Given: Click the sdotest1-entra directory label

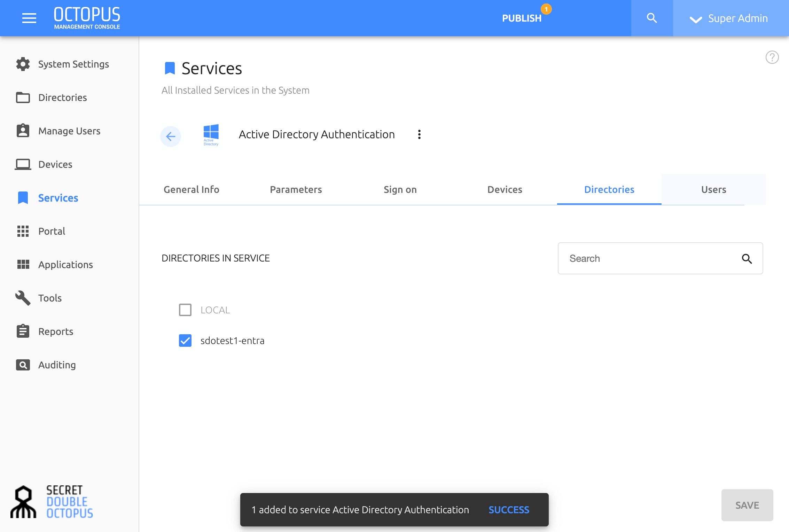Looking at the screenshot, I should [x=233, y=341].
